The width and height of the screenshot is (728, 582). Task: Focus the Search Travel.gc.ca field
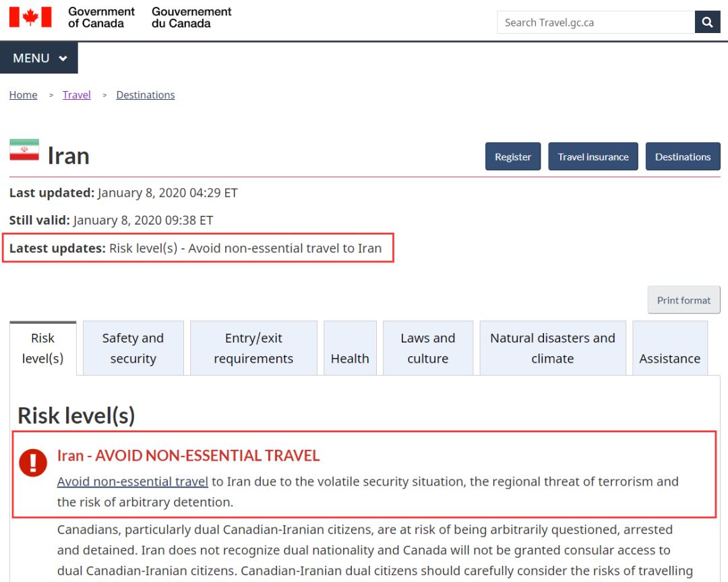tap(596, 22)
